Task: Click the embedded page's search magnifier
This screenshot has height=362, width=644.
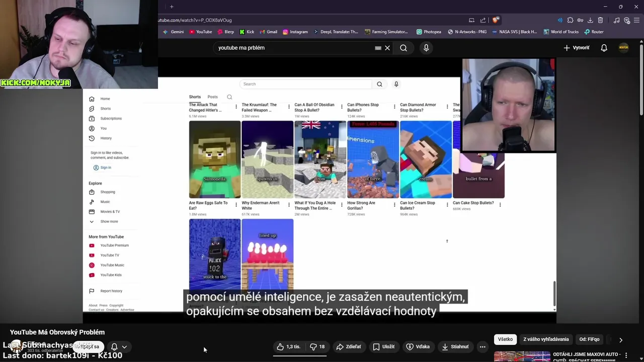Action: (379, 84)
